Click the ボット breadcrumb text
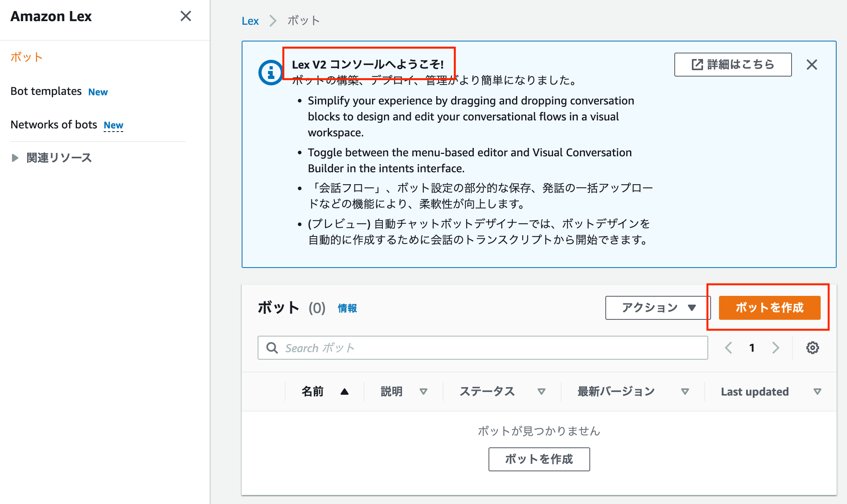 (304, 21)
